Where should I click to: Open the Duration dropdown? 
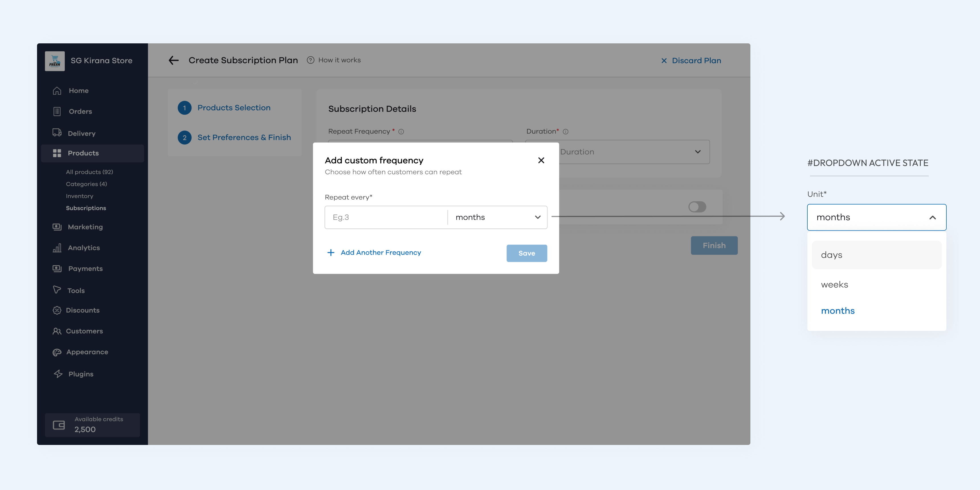pos(617,152)
